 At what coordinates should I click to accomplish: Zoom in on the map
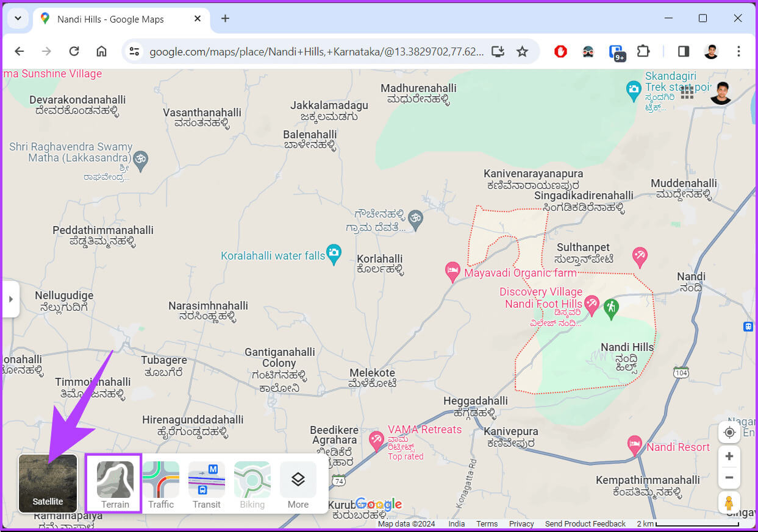tap(729, 456)
